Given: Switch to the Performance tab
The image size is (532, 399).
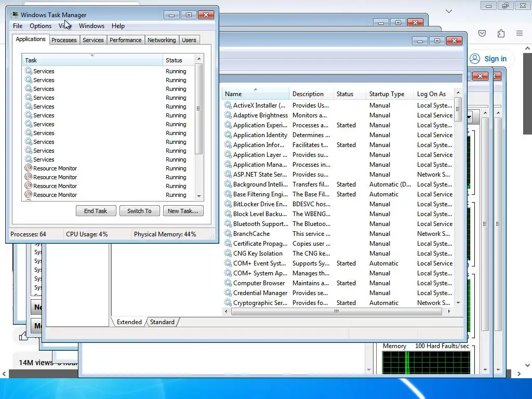Looking at the screenshot, I should 125,40.
